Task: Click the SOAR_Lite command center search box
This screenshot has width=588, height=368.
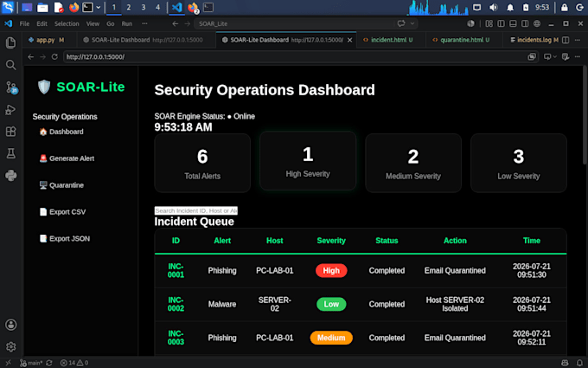Action: [306, 23]
